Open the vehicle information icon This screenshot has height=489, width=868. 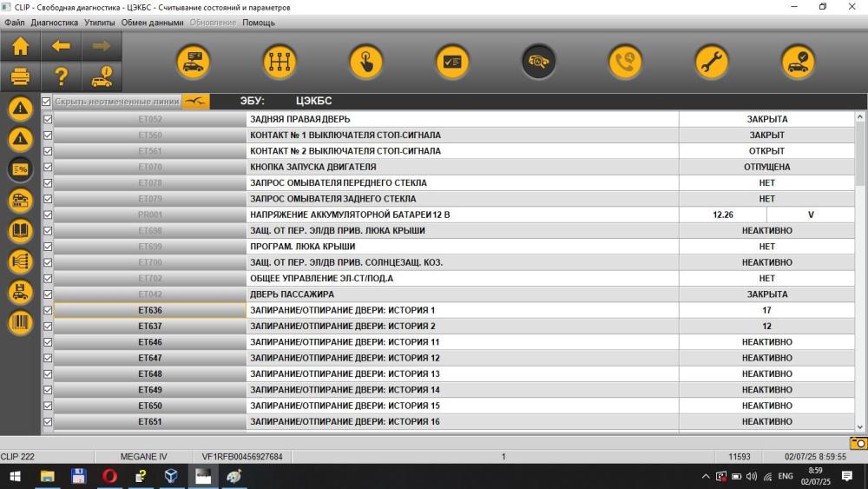click(x=102, y=76)
